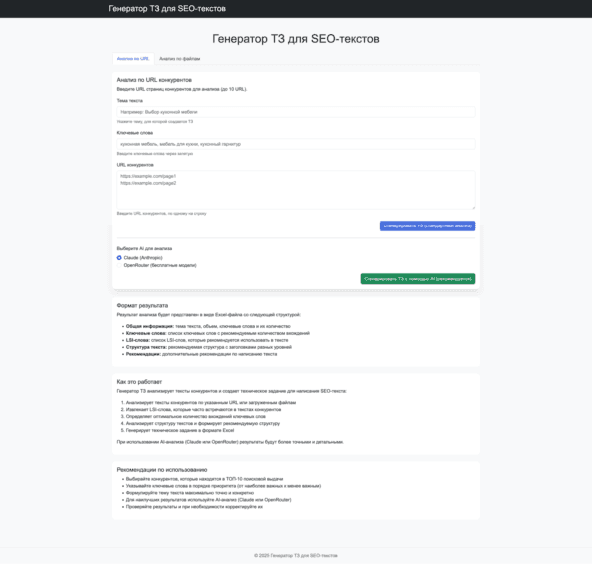Grab the textarea resize handle corner
The width and height of the screenshot is (592, 564).
473,207
